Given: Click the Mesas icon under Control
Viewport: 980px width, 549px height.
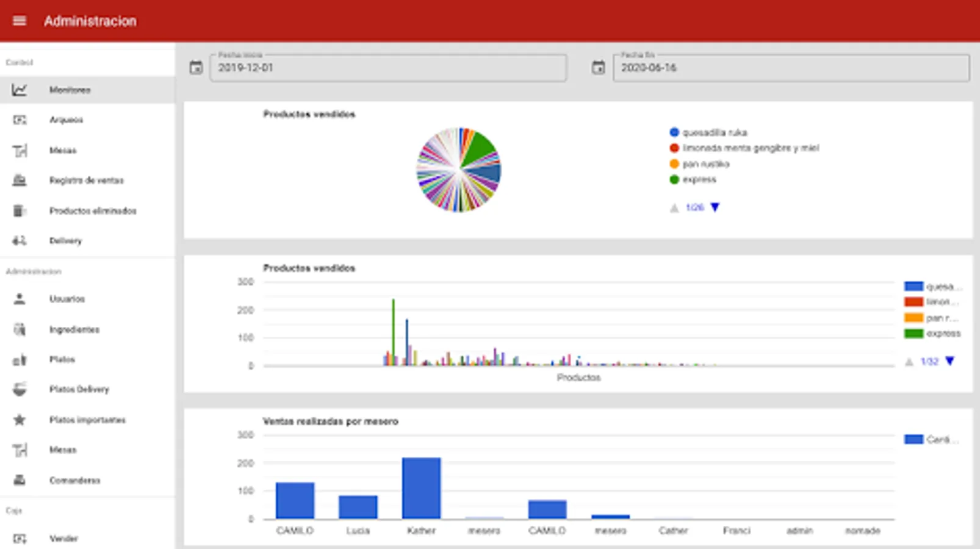Looking at the screenshot, I should click(x=20, y=150).
